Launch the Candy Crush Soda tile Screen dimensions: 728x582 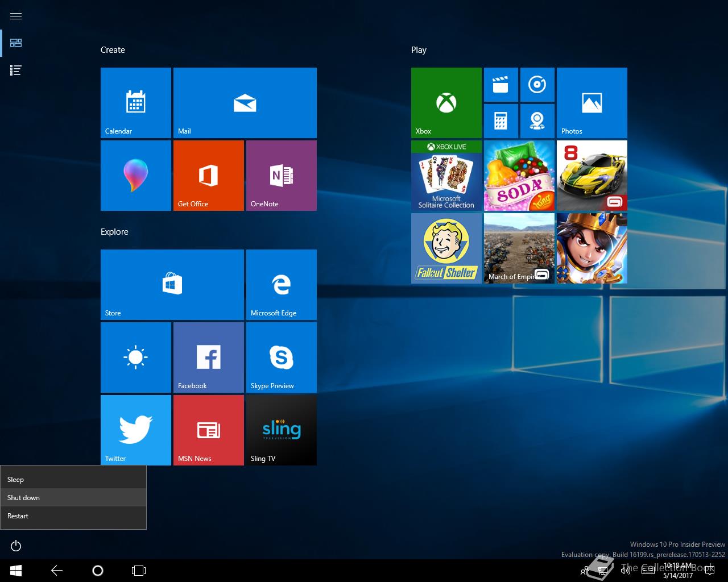519,176
